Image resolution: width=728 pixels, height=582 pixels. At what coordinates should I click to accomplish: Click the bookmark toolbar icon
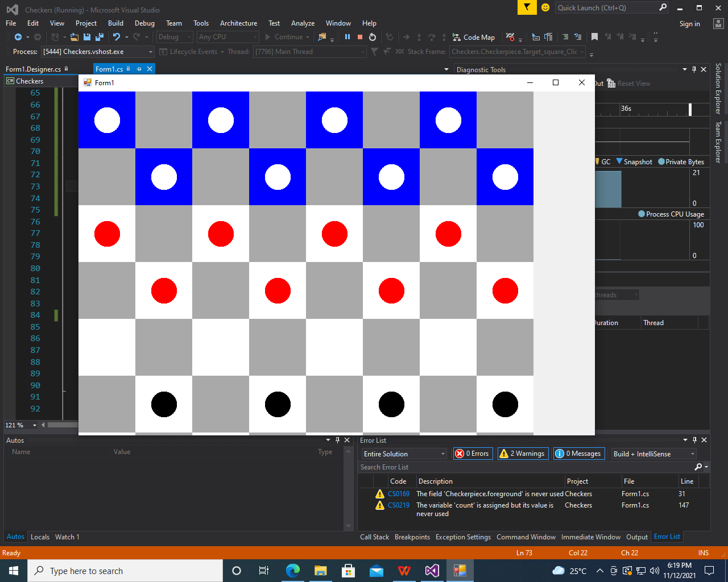tap(594, 37)
